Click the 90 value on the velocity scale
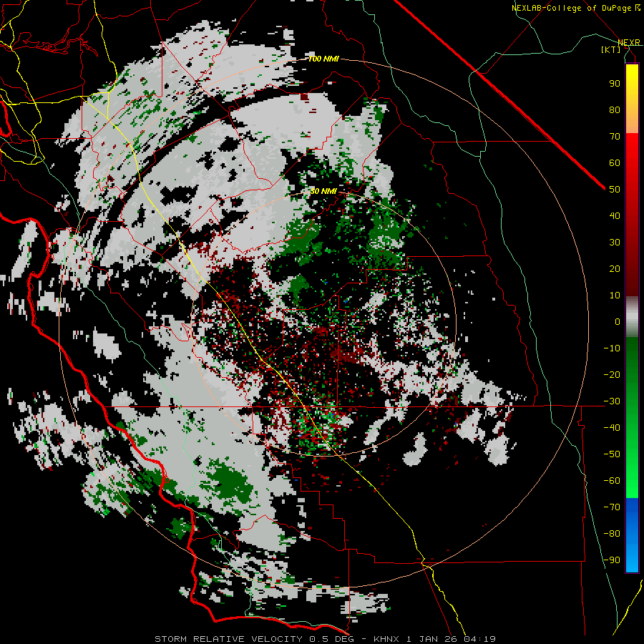This screenshot has height=644, width=644. point(615,84)
